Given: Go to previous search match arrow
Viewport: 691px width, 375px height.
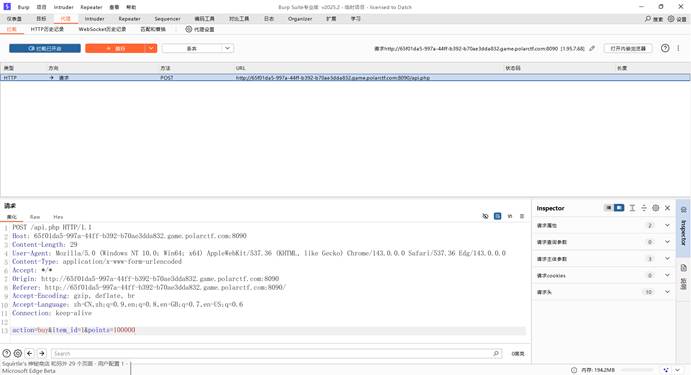Looking at the screenshot, I should click(30, 353).
